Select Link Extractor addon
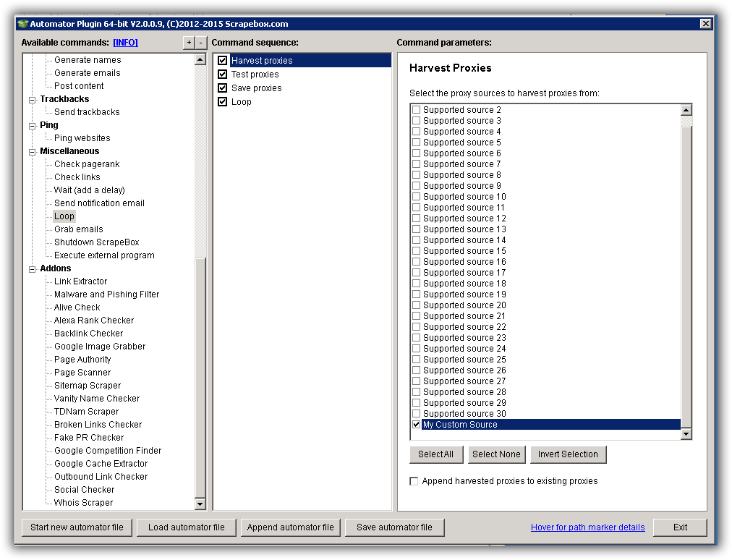Viewport: 732px width, 560px height. tap(80, 281)
